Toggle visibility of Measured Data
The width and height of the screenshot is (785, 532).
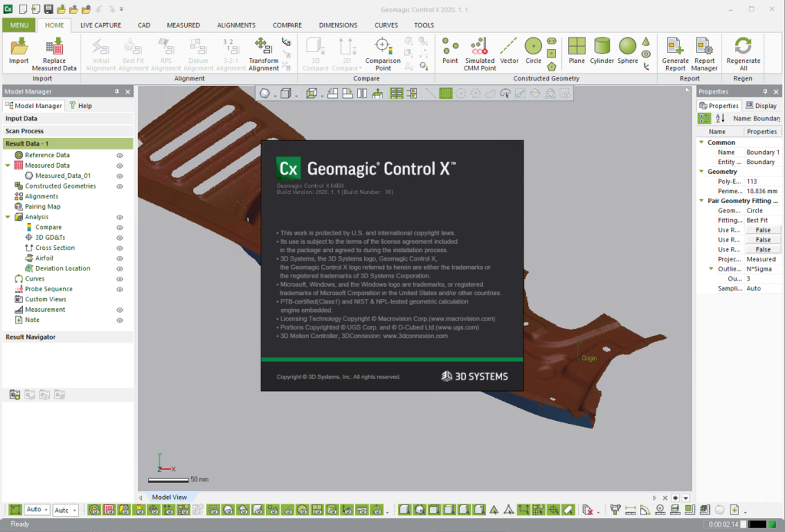[120, 166]
